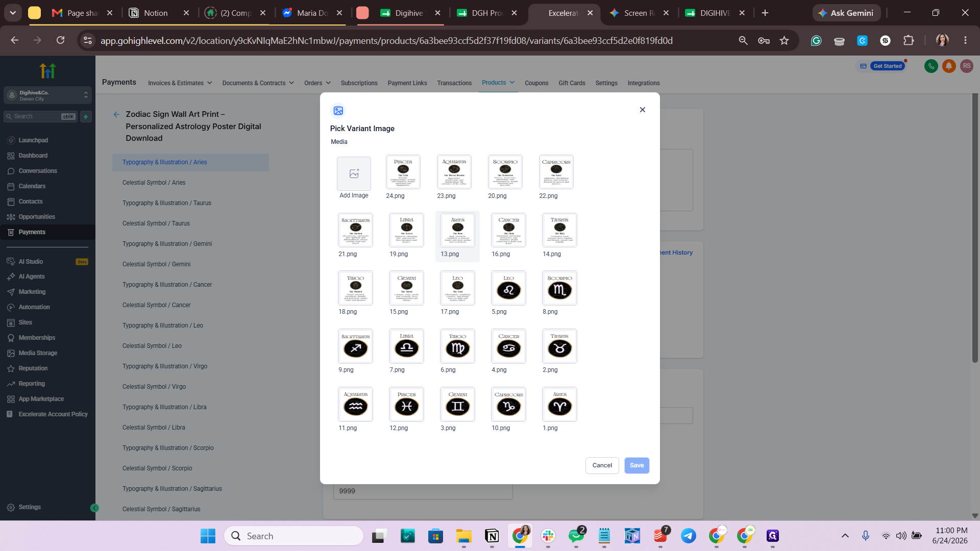This screenshot has width=980, height=551.
Task: Click the back arrow beside product title
Action: [116, 114]
